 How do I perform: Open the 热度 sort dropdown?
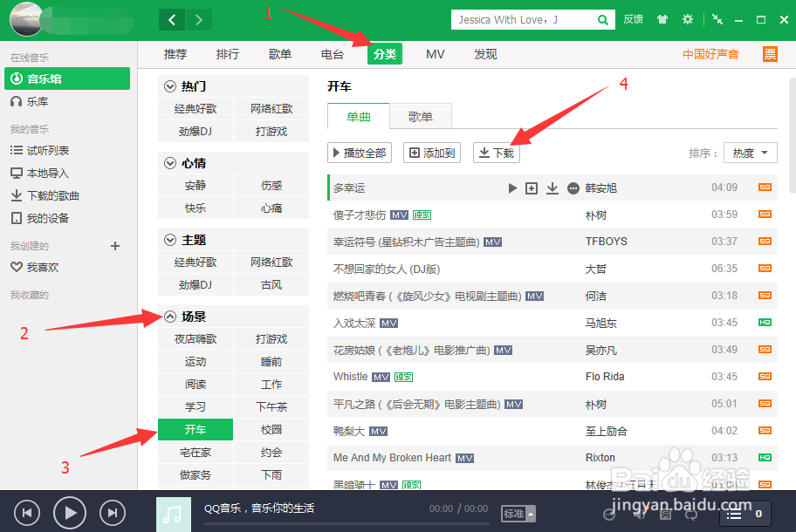750,152
